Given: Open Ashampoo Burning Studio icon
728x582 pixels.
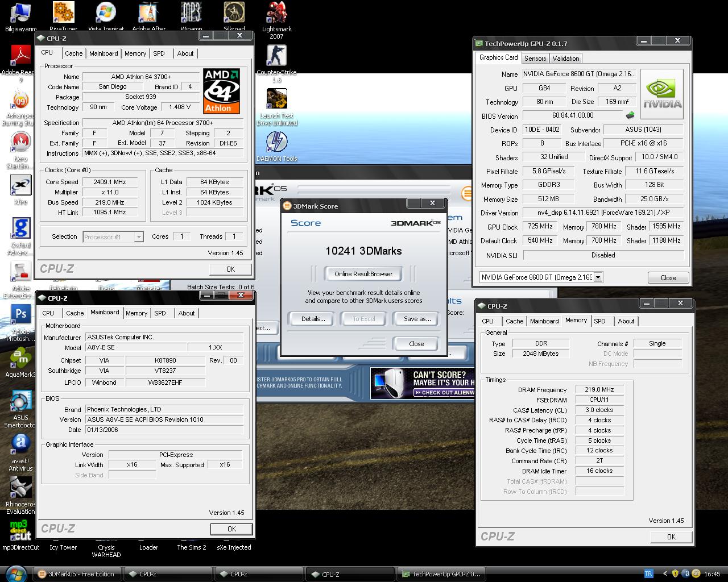Looking at the screenshot, I should tap(20, 105).
